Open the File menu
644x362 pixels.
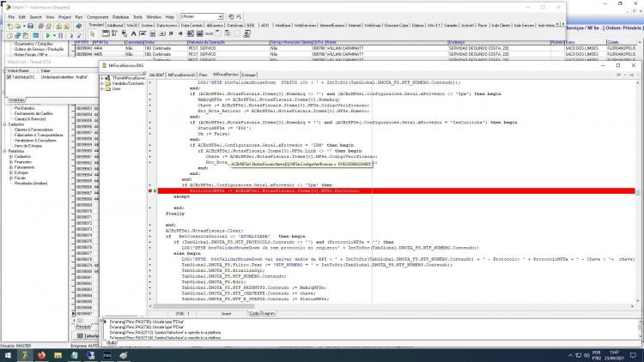(x=11, y=17)
